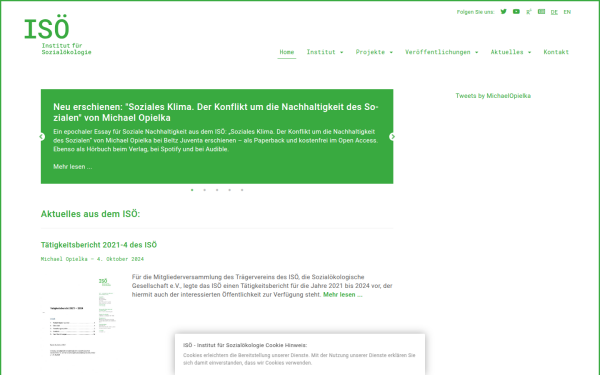Show next slide with right arrow
The height and width of the screenshot is (375, 600).
click(x=392, y=137)
